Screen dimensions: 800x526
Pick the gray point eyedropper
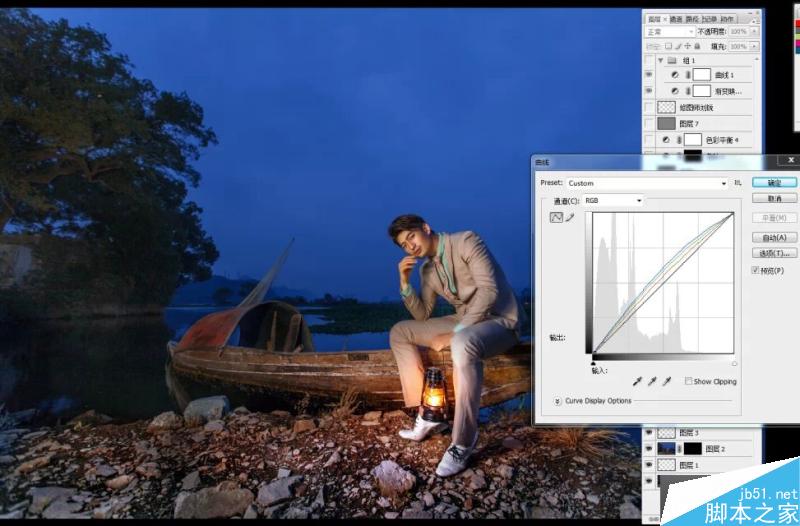click(652, 381)
